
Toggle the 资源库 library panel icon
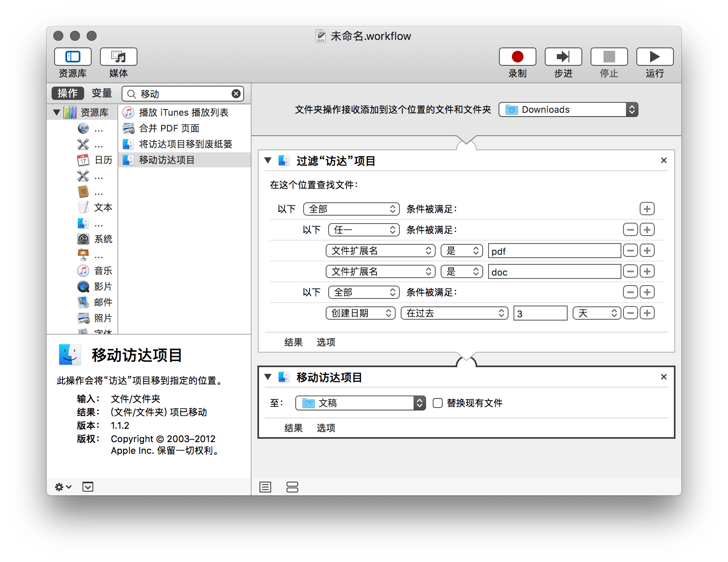click(73, 57)
